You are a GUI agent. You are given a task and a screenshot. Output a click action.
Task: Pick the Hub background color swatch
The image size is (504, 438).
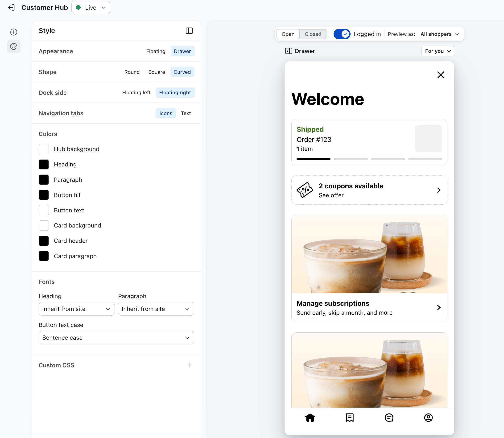pos(44,149)
